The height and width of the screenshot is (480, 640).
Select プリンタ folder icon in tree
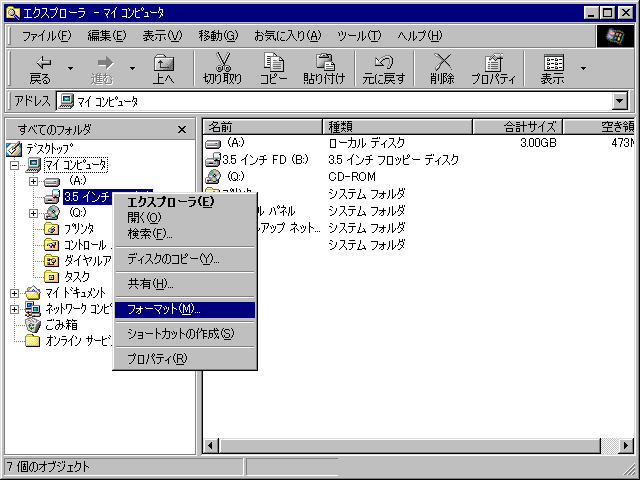pyautogui.click(x=51, y=229)
